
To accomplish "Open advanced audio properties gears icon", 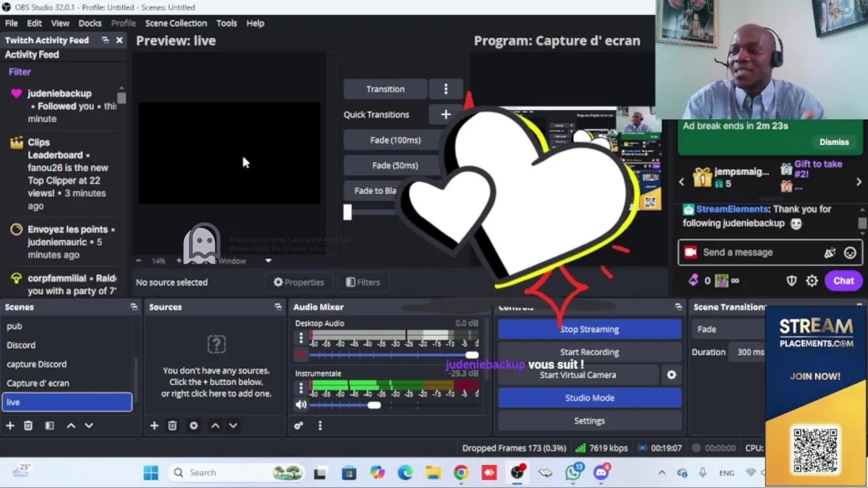I will click(298, 426).
